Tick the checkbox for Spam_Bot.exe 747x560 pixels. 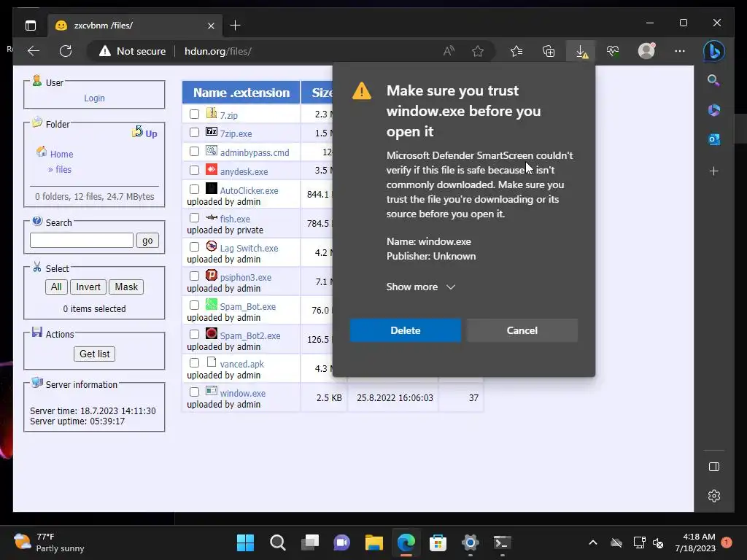[194, 306]
